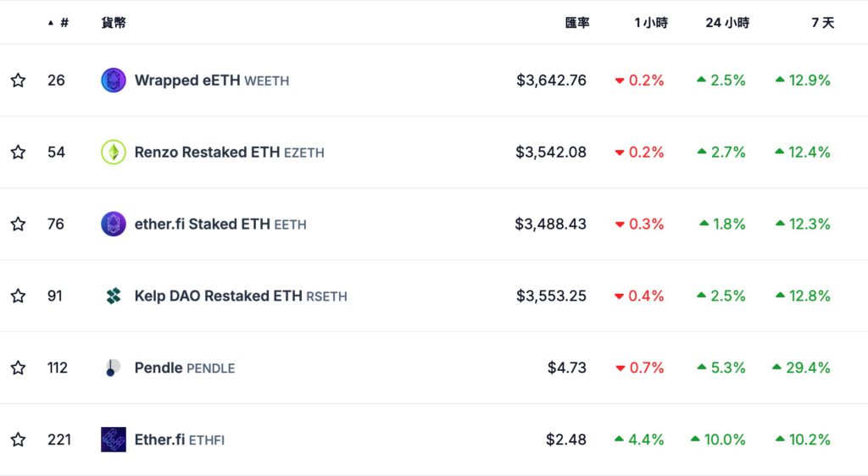Toggle the favorite star for Pendle
Viewport: 868px width, 476px height.
click(x=18, y=368)
